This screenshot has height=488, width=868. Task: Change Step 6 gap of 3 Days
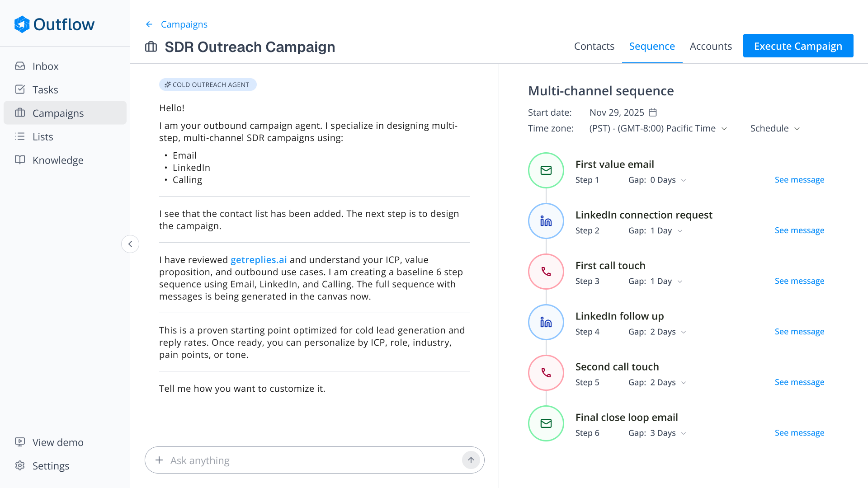(668, 433)
